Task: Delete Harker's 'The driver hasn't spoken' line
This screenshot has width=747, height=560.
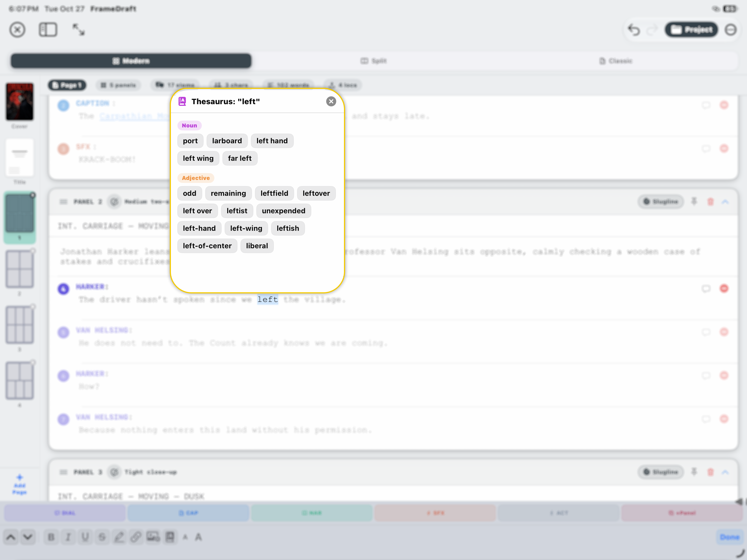Action: tap(724, 288)
